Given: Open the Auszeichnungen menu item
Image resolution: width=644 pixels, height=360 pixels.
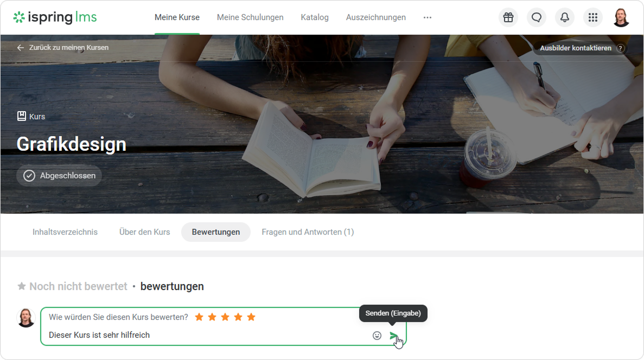Looking at the screenshot, I should [x=376, y=17].
